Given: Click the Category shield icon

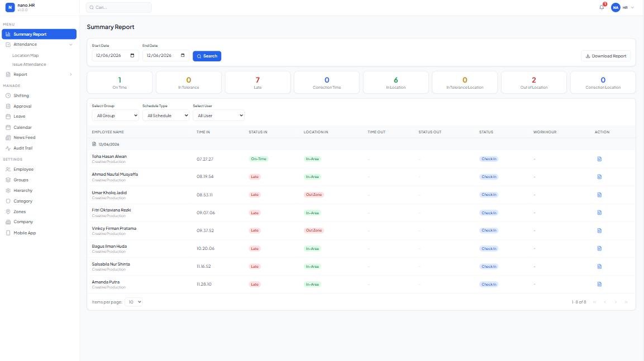Looking at the screenshot, I should point(8,201).
